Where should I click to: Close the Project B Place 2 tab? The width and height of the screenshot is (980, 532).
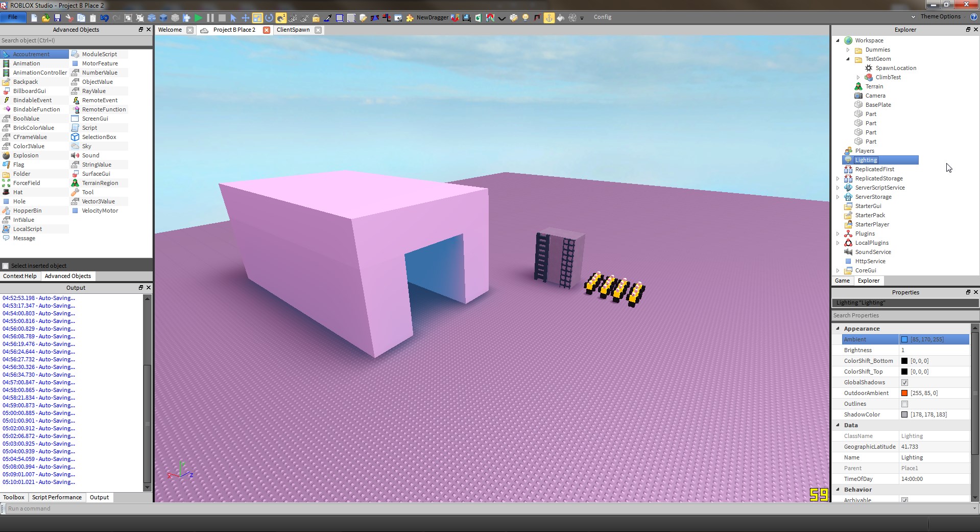click(x=266, y=30)
